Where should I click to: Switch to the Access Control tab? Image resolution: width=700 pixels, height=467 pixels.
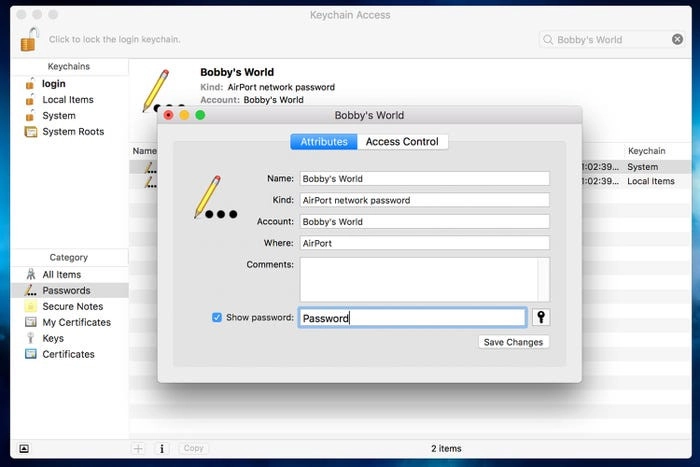coord(402,142)
